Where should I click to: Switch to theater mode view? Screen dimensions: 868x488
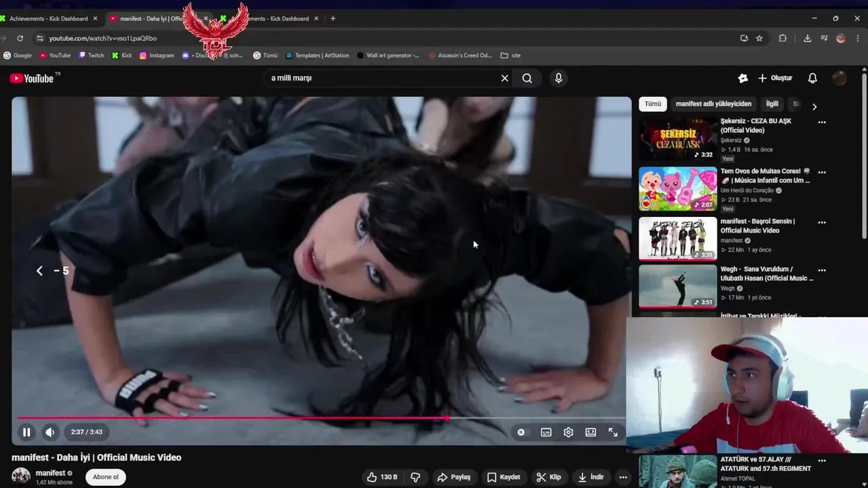point(591,432)
